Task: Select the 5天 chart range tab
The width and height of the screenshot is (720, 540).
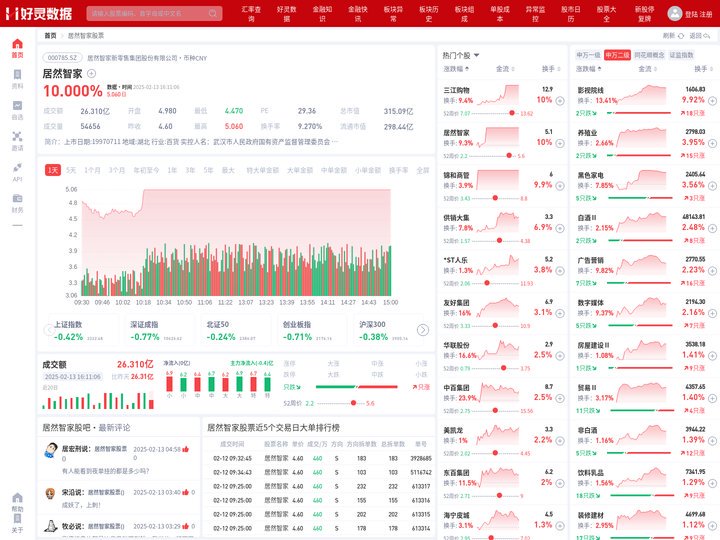Action: pos(71,170)
